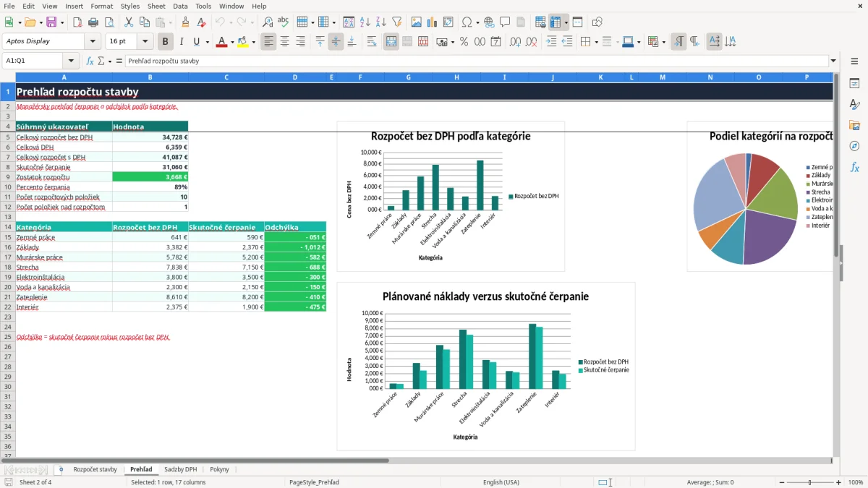Open the sidebar Styles panel
Viewport: 868px width, 488px height.
coord(854,104)
